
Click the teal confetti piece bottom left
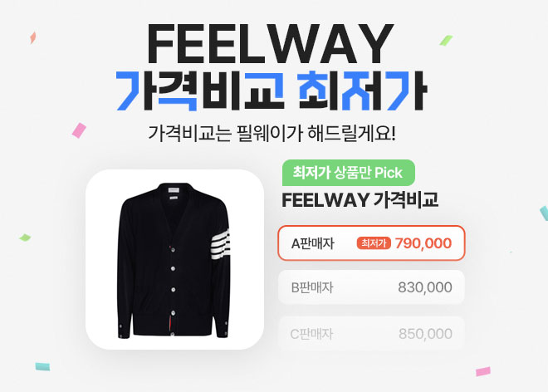tap(42, 366)
